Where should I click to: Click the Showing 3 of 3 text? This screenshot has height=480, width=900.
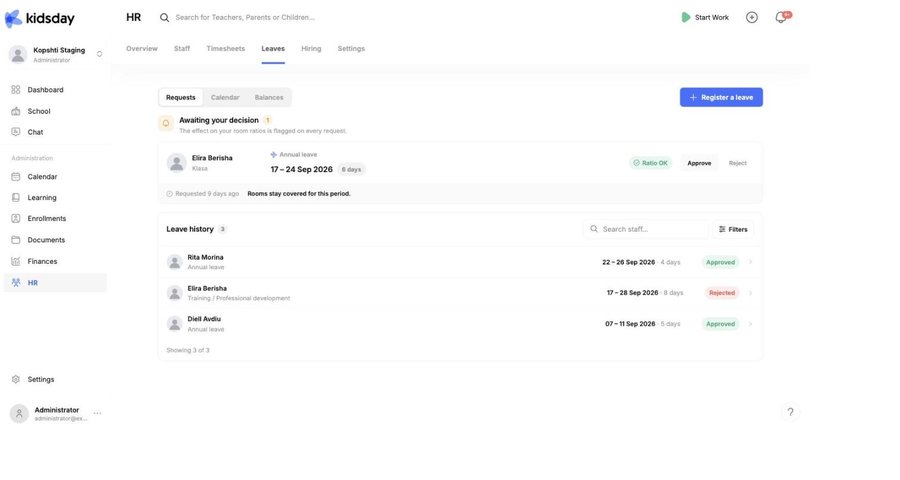pyautogui.click(x=188, y=350)
